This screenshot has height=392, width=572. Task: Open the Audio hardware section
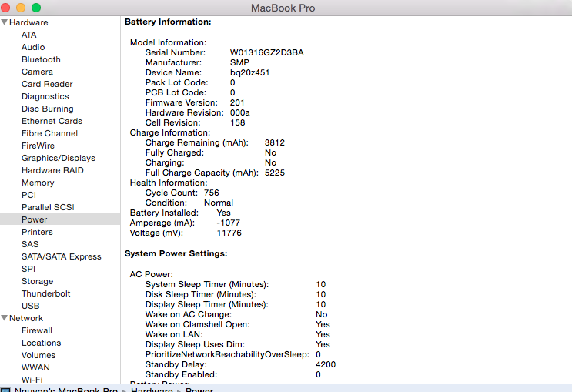pyautogui.click(x=33, y=47)
